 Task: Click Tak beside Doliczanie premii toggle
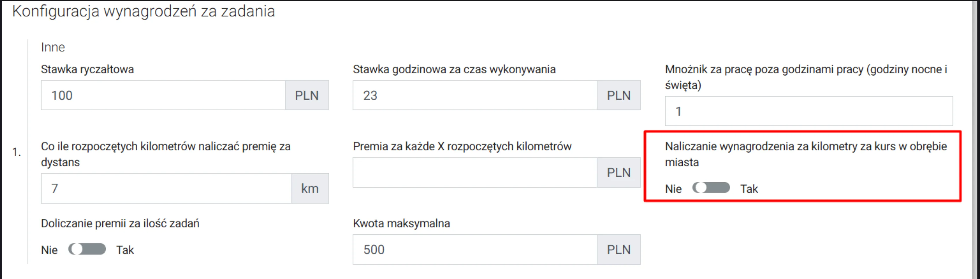pyautogui.click(x=125, y=250)
